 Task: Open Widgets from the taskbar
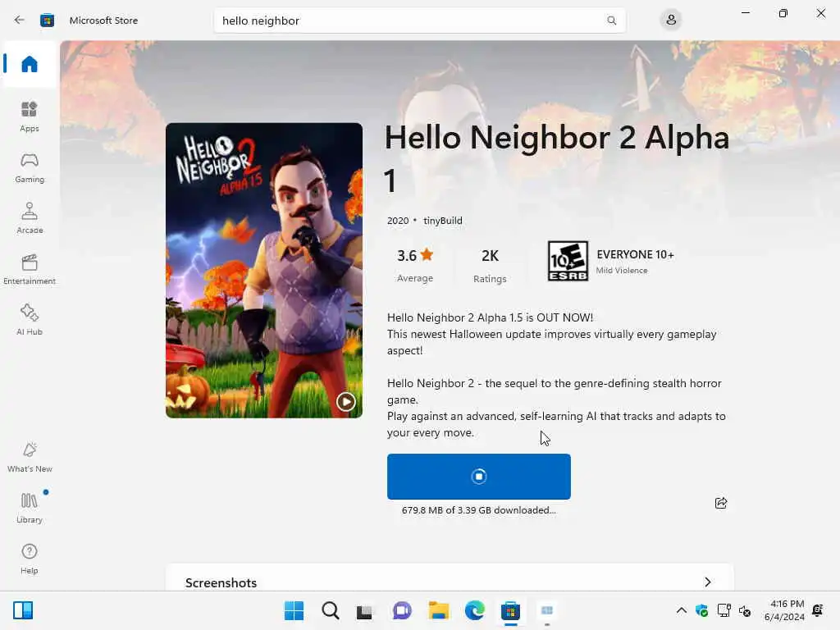(23, 610)
